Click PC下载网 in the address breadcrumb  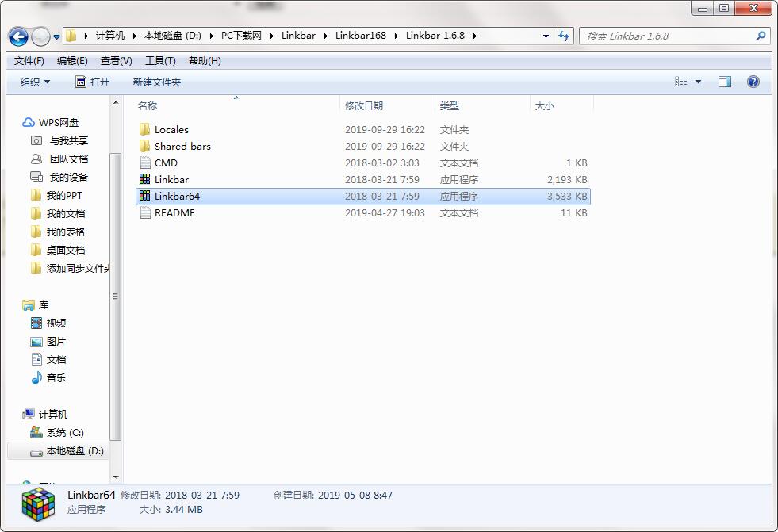[241, 36]
